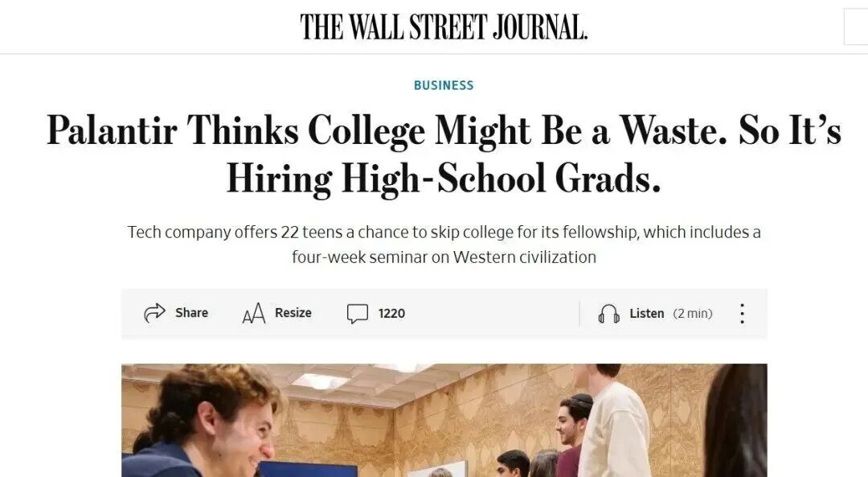Viewport: 868px width, 477px height.
Task: Click the box at top right corner
Action: (856, 27)
